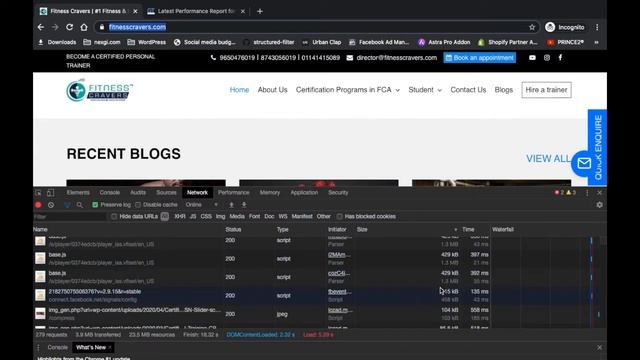Click the network Filter text field
Screen dimensions: 640x360
click(x=69, y=217)
